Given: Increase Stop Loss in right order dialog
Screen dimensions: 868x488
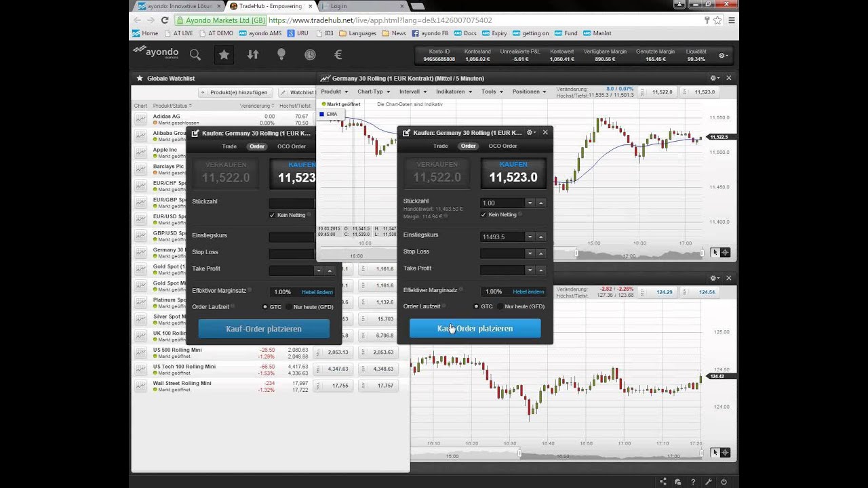Looking at the screenshot, I should click(540, 253).
